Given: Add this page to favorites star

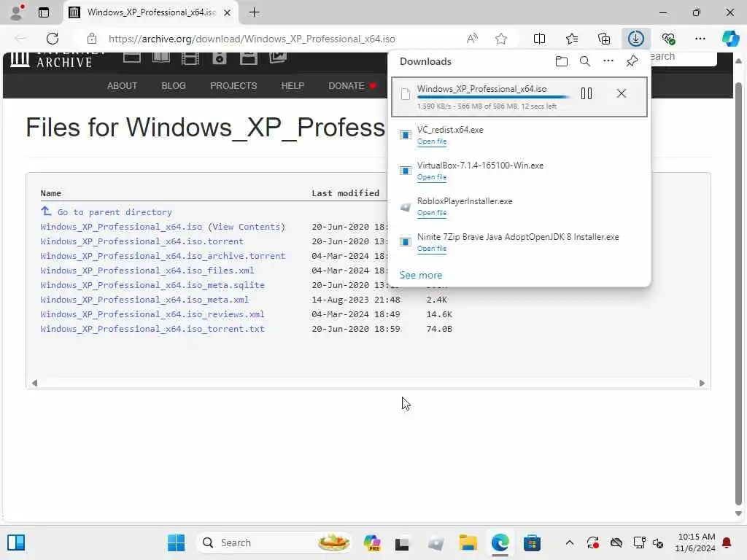Looking at the screenshot, I should (500, 39).
